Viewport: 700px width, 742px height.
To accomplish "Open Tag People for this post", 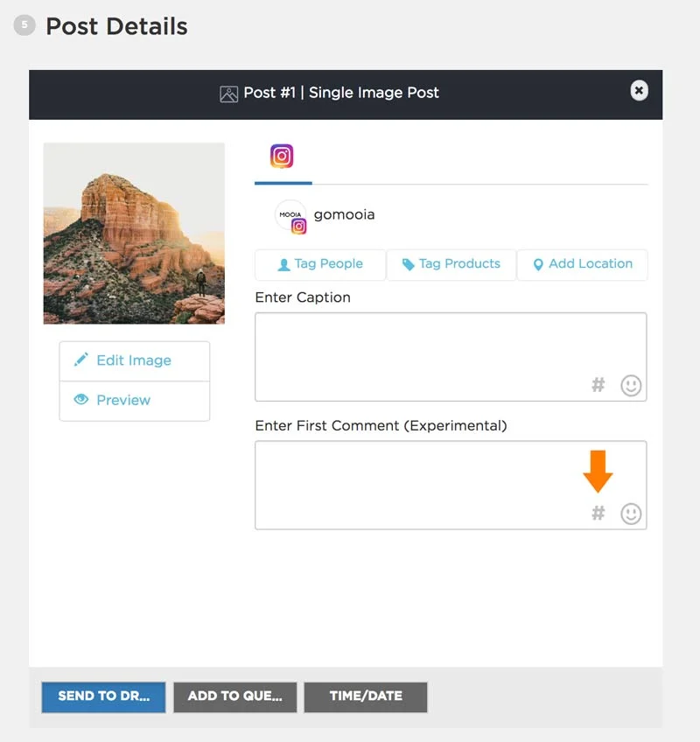I will (x=319, y=264).
